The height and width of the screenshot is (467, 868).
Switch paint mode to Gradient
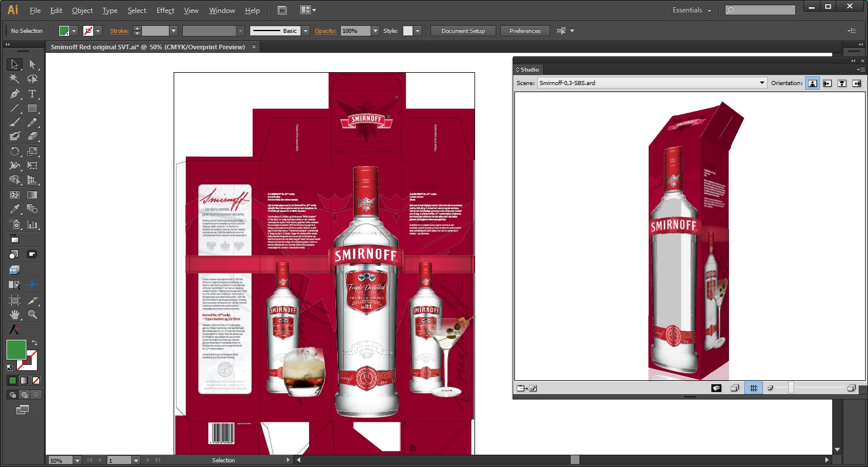(24, 380)
